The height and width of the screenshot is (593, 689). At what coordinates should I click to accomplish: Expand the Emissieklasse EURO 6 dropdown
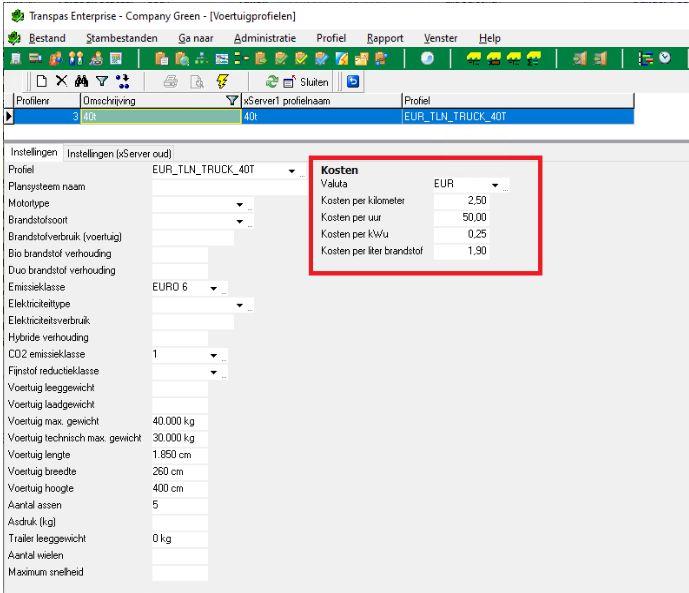213,288
